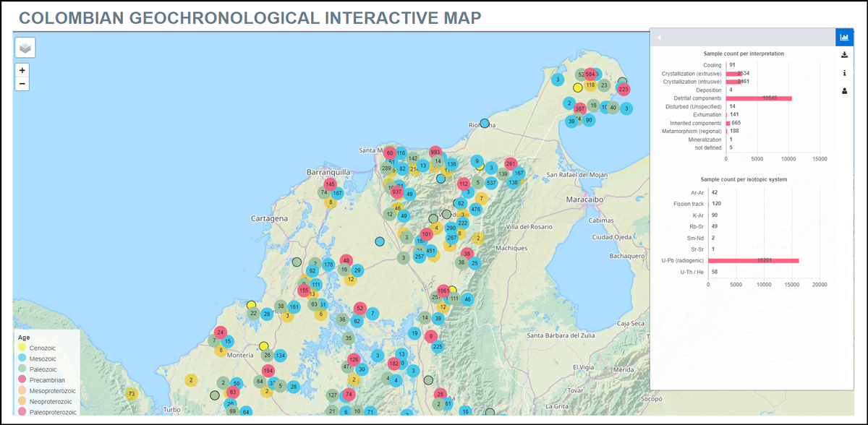Open cluster marker 225
Viewport: 868px width, 425px height.
438,346
